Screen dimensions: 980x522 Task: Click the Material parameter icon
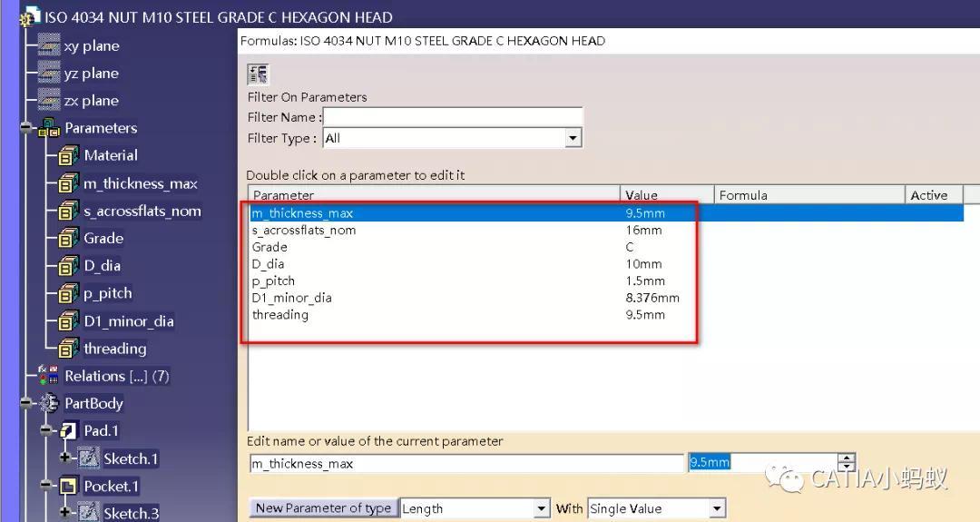pos(68,155)
